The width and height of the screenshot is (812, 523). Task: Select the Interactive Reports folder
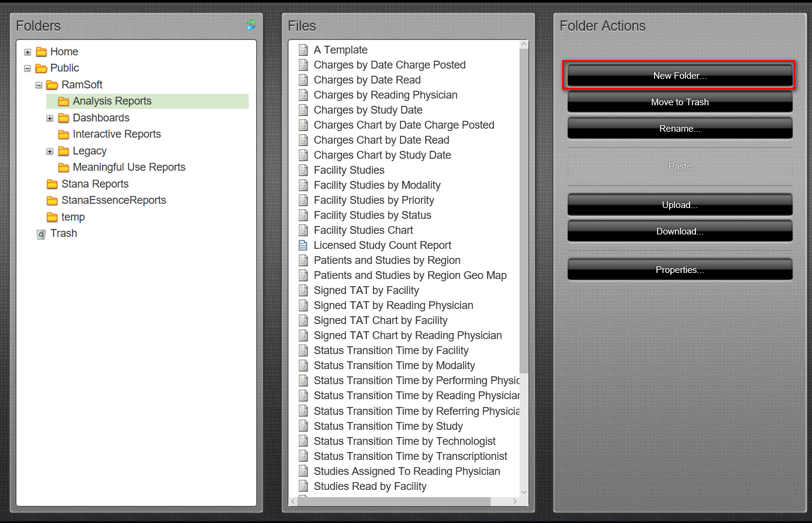click(x=117, y=134)
